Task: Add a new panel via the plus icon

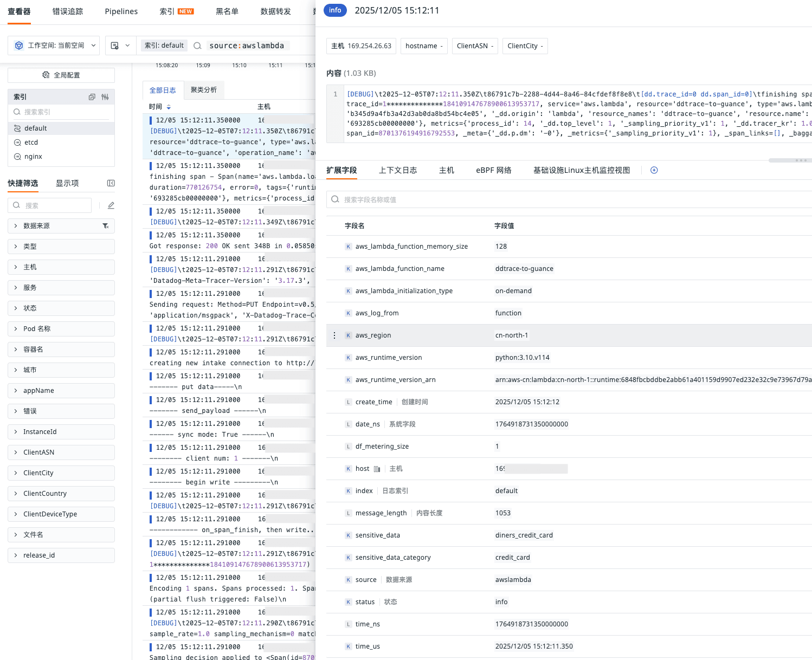Action: [x=654, y=170]
